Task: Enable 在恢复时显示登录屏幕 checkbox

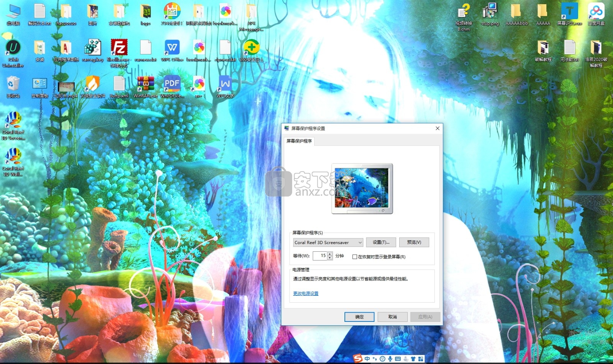Action: 355,257
